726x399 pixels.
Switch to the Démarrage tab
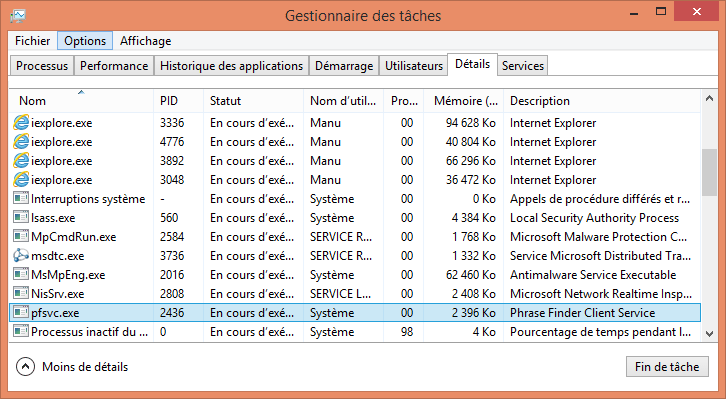pyautogui.click(x=344, y=66)
